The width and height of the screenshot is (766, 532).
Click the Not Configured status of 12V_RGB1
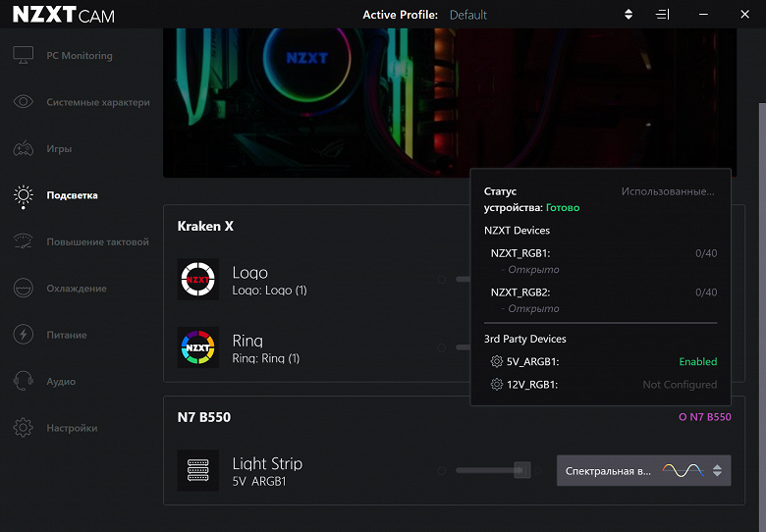point(680,385)
